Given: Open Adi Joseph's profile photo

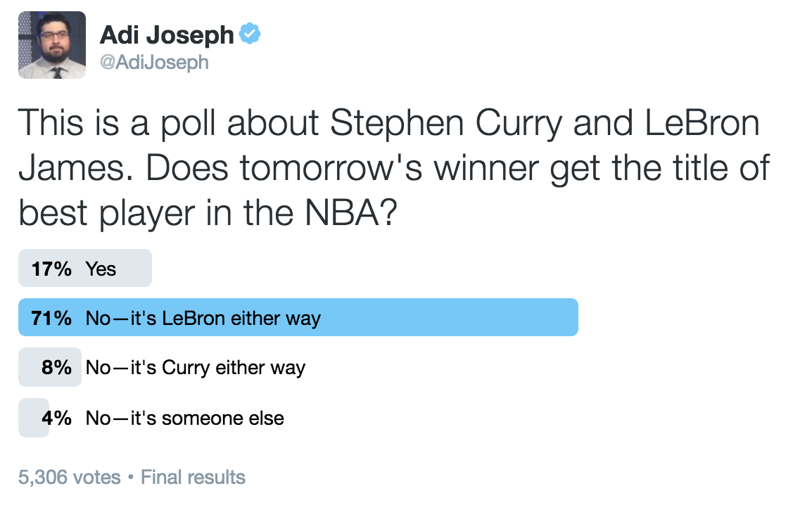Looking at the screenshot, I should (x=52, y=45).
